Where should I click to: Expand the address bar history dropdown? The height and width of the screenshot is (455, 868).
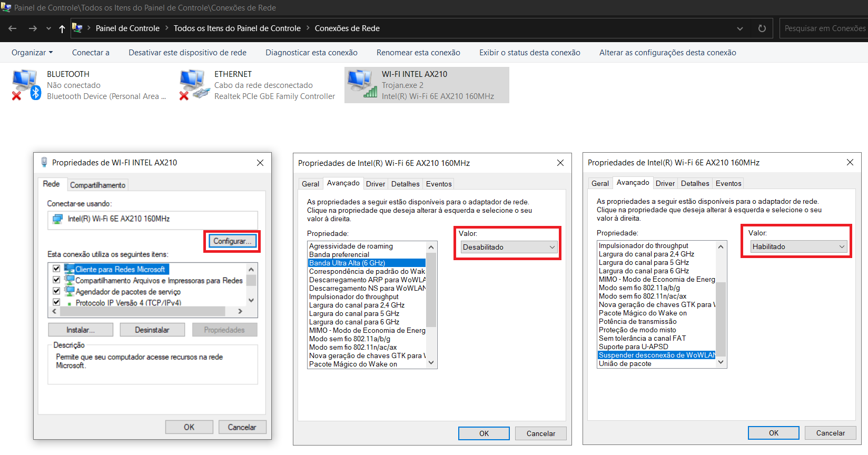(740, 28)
